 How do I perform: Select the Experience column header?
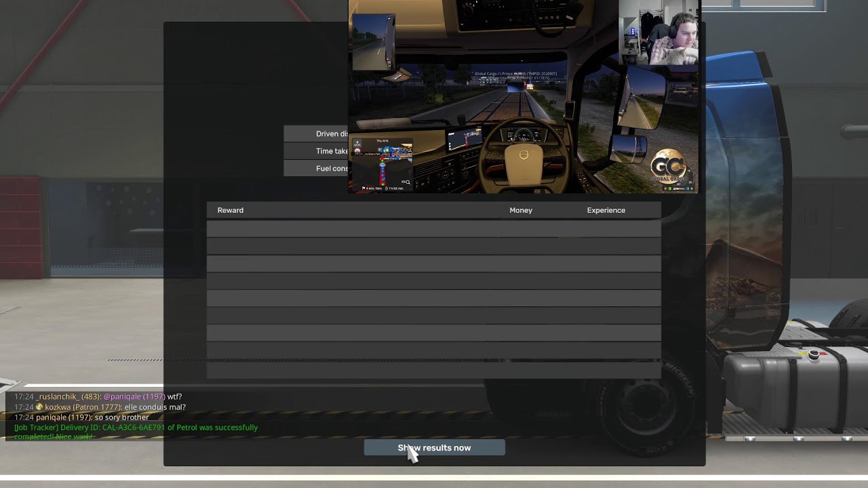pyautogui.click(x=606, y=210)
